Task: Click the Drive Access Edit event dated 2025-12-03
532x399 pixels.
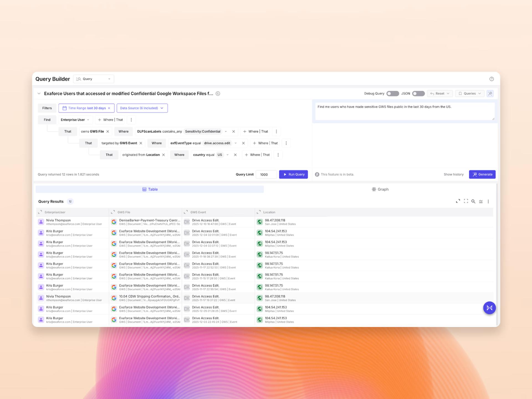Action: [219, 320]
